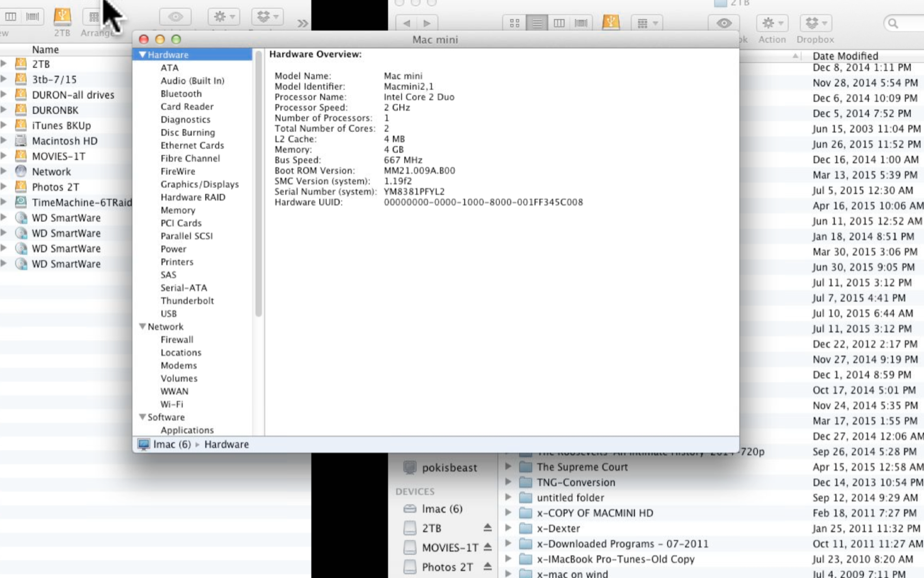This screenshot has width=924, height=578.
Task: Click Quick Look eye in left Finder window
Action: [x=175, y=17]
